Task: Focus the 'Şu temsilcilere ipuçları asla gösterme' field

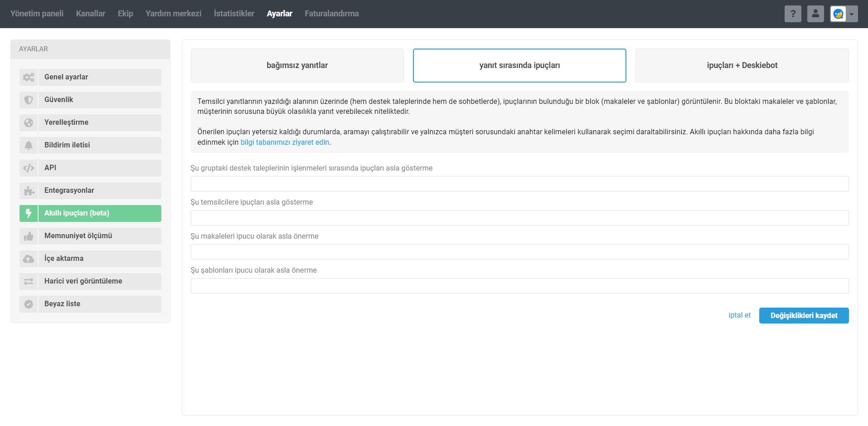Action: (x=519, y=218)
